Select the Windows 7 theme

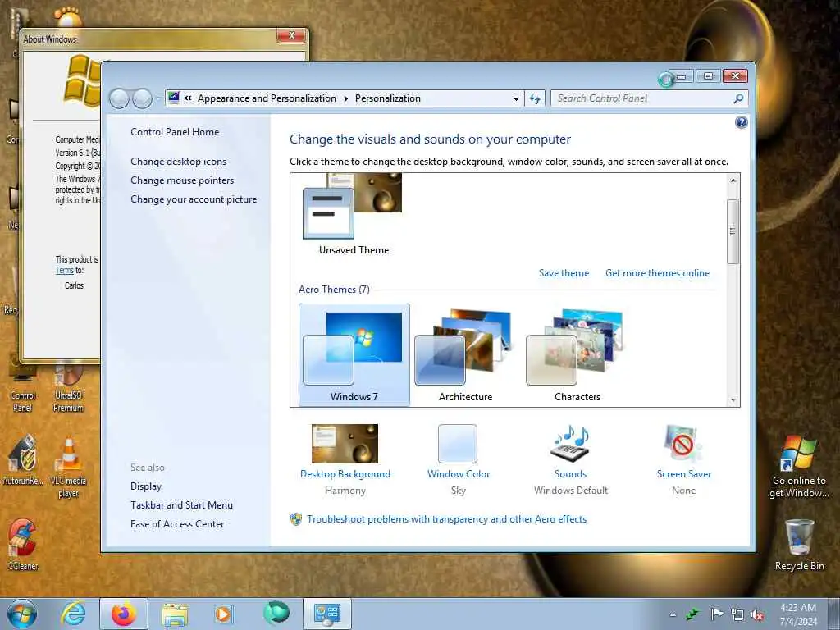pos(354,355)
